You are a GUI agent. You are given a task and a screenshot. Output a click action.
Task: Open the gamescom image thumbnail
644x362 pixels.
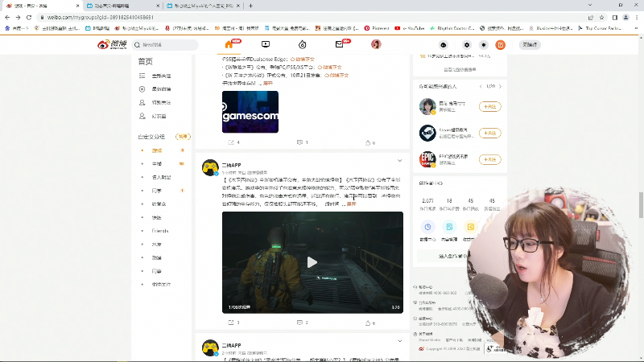coord(250,112)
